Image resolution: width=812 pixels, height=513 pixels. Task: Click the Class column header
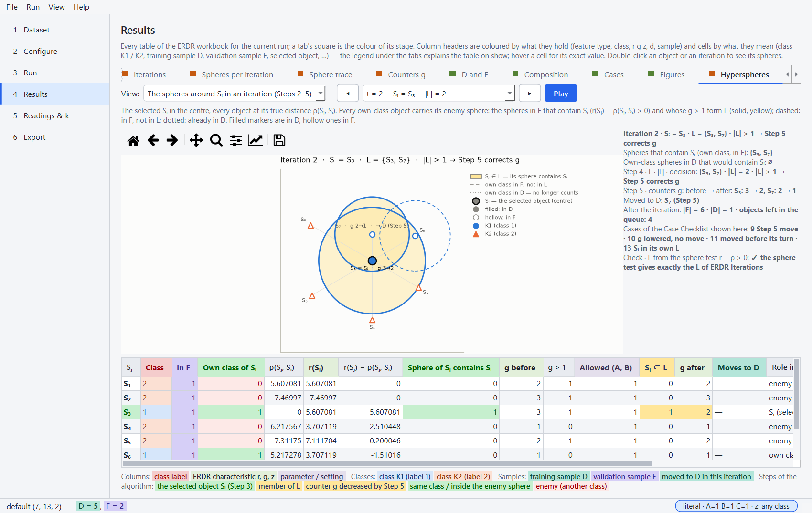156,367
